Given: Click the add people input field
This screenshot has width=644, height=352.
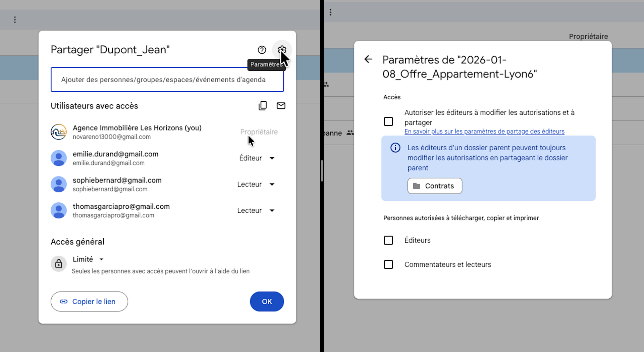Looking at the screenshot, I should pos(167,80).
